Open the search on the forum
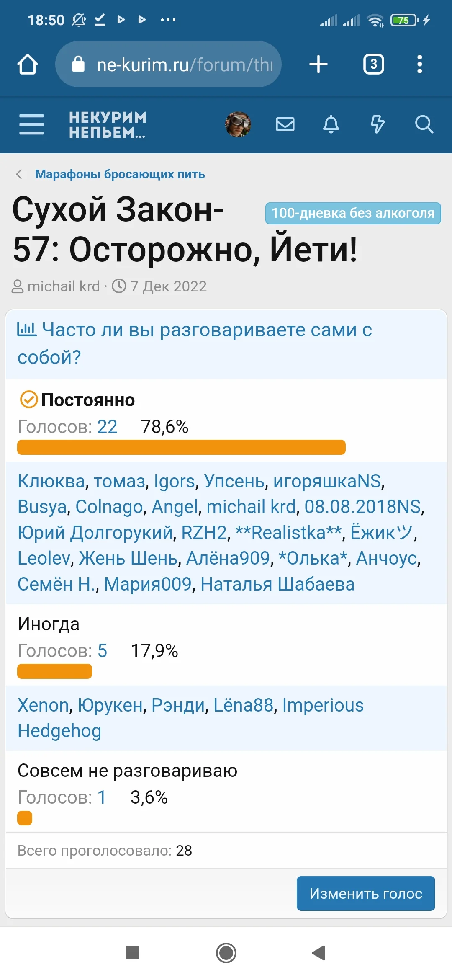Screen dimensions: 452x980 [424, 124]
